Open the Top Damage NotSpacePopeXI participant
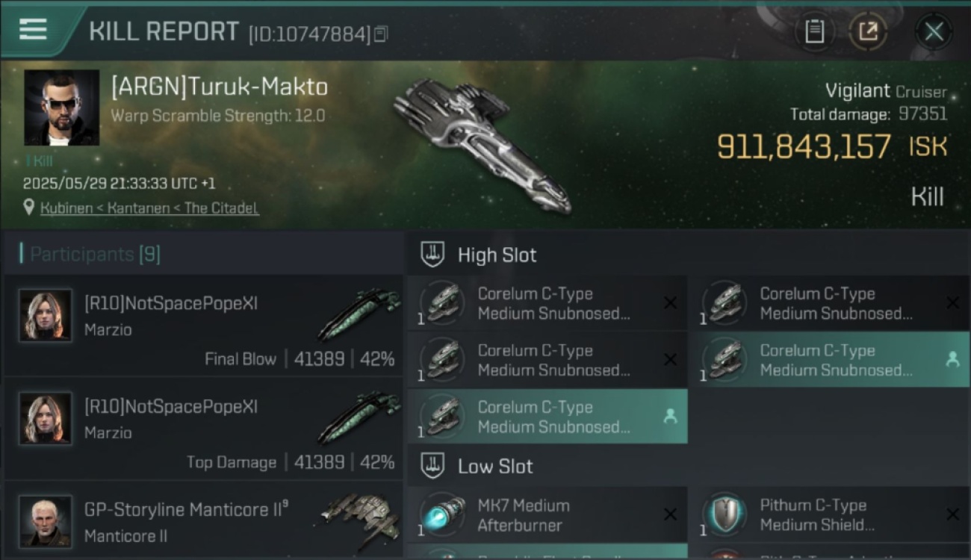 coord(203,429)
